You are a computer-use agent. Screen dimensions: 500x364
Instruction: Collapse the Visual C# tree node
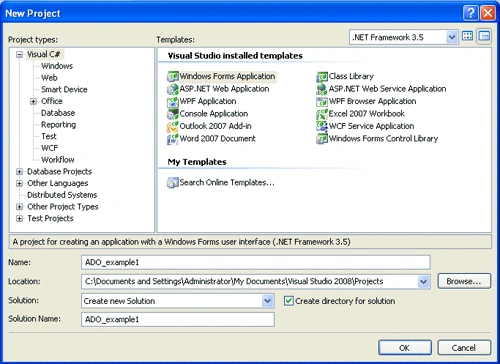(x=19, y=54)
